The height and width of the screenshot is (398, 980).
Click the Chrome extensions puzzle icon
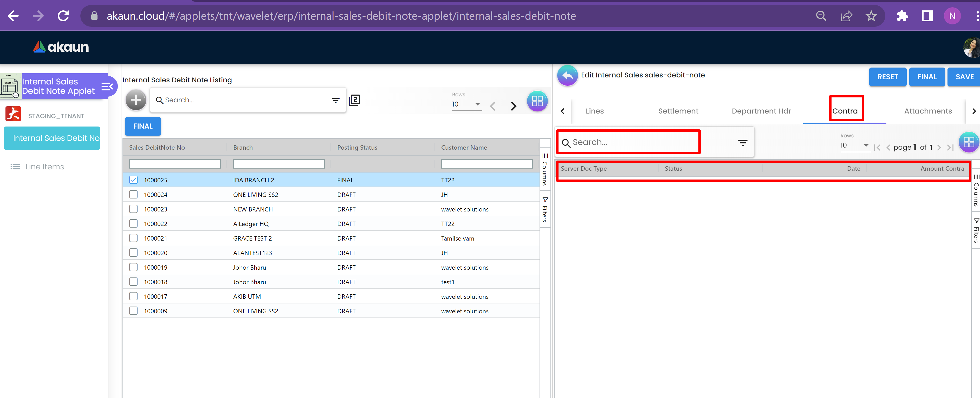[902, 16]
